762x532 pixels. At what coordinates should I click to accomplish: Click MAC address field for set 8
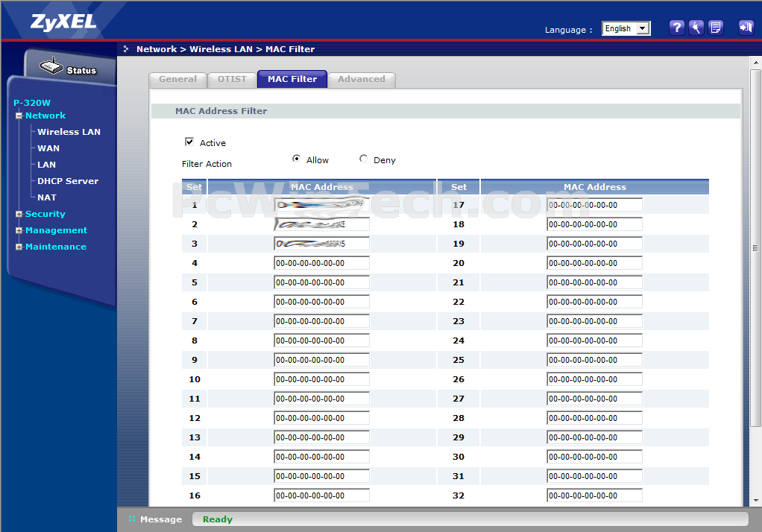[321, 341]
